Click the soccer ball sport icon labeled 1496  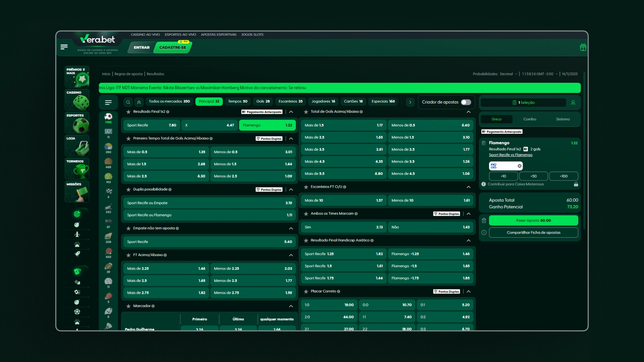click(108, 117)
